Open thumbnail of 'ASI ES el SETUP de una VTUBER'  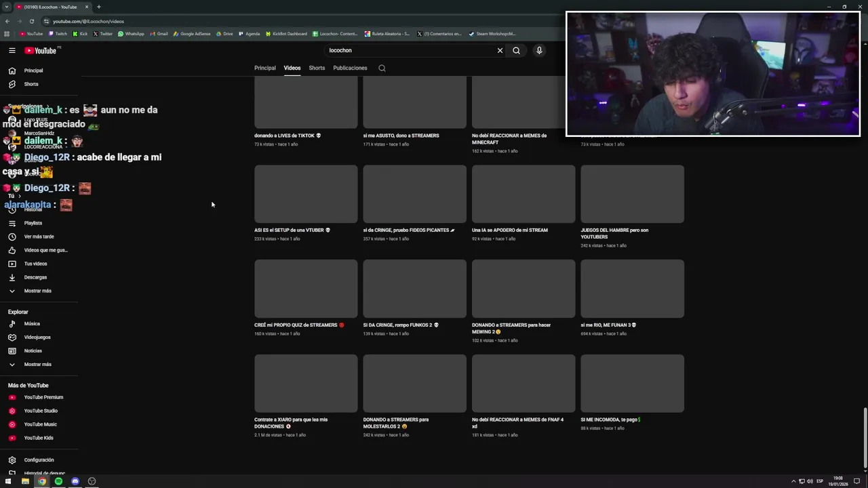pyautogui.click(x=306, y=194)
